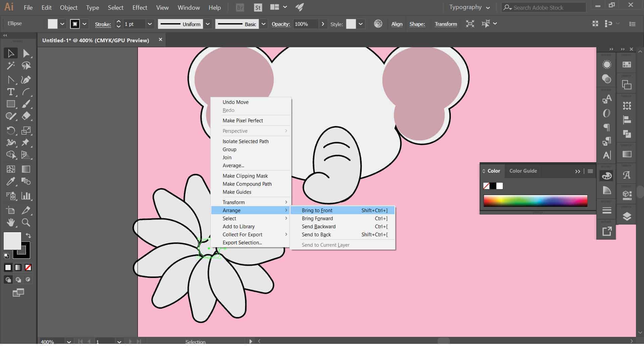
Task: Select the Direct Selection tool
Action: click(x=26, y=53)
